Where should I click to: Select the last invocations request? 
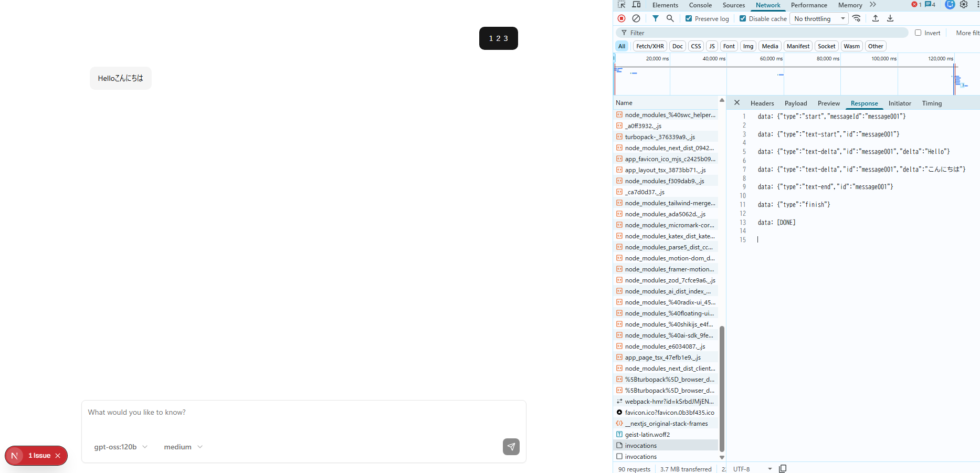[x=666, y=457]
